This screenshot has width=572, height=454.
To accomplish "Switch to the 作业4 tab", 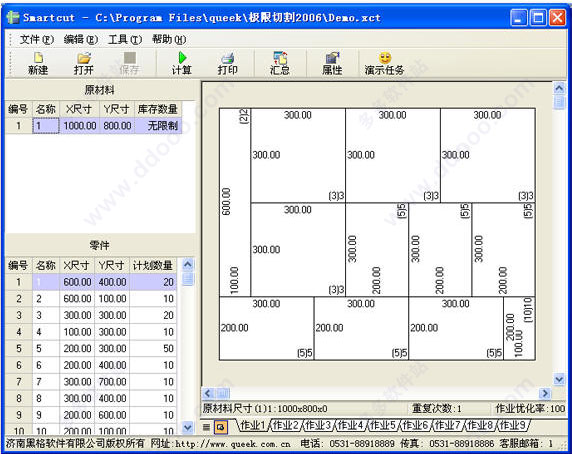I will pyautogui.click(x=350, y=425).
